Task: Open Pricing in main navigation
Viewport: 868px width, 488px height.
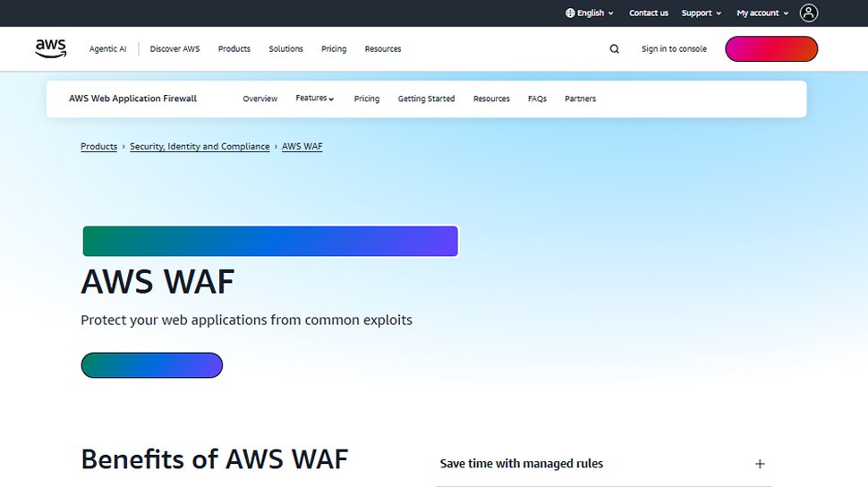Action: (x=334, y=48)
